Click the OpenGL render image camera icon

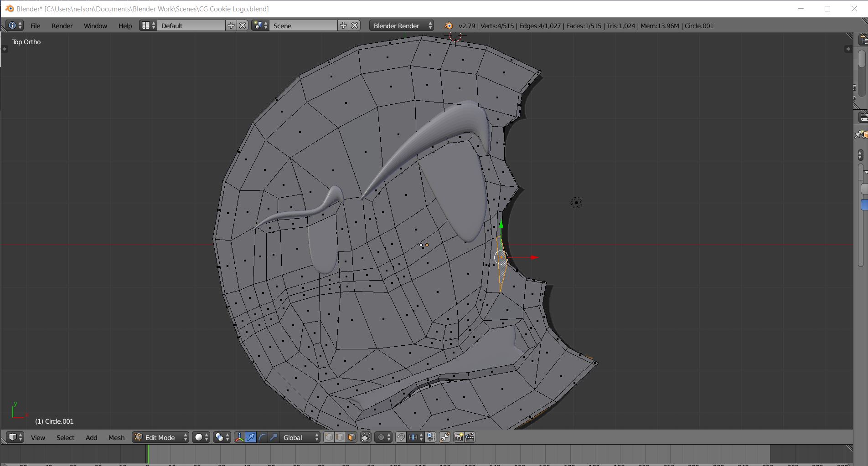point(459,437)
